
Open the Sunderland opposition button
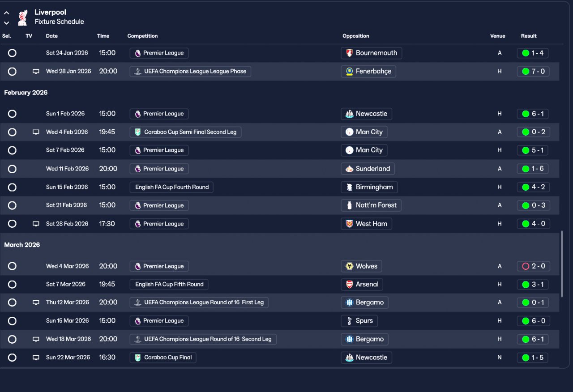[x=368, y=169]
